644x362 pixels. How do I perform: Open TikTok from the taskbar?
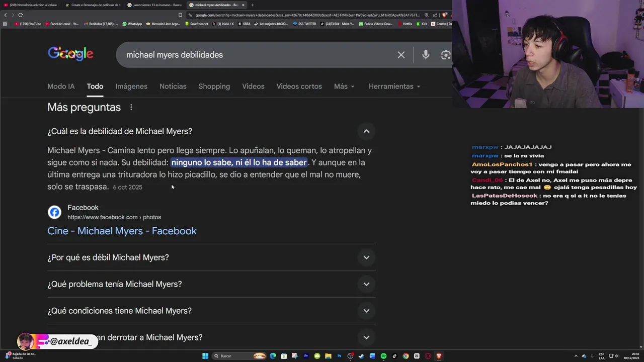(394, 356)
